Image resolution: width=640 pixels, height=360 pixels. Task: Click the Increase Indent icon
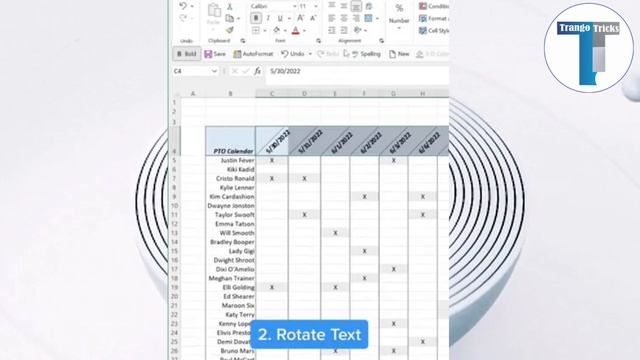point(344,30)
